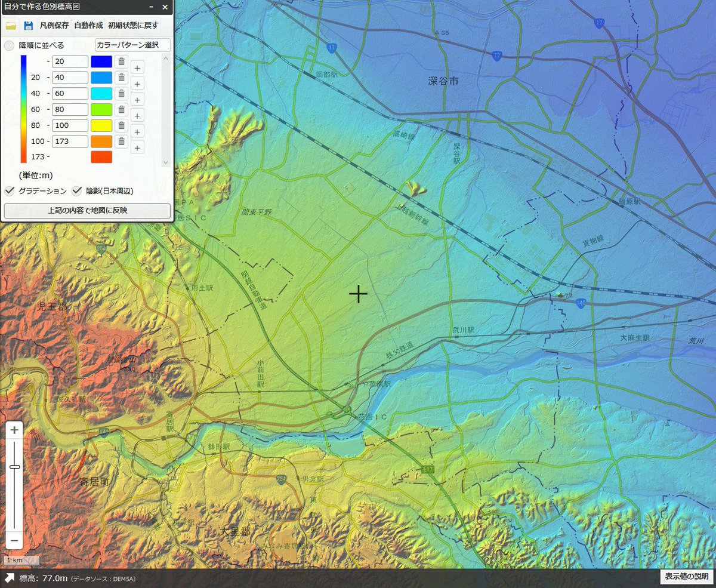The image size is (716, 588).
Task: Delete the 173 m elevation row
Action: click(x=121, y=141)
